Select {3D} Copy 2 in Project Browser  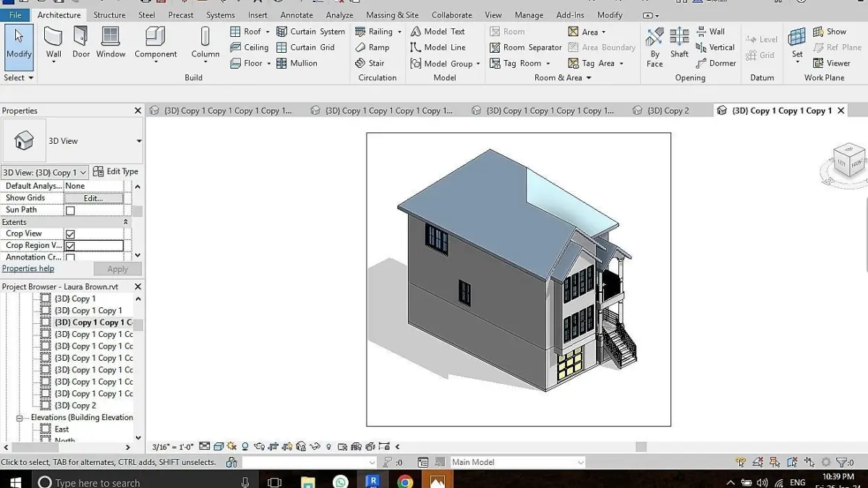pos(75,406)
